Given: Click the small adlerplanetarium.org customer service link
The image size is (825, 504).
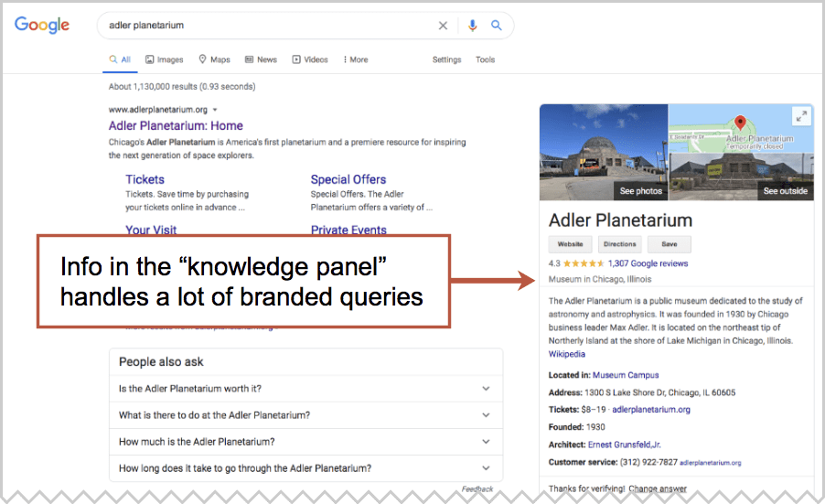Looking at the screenshot, I should pyautogui.click(x=711, y=463).
